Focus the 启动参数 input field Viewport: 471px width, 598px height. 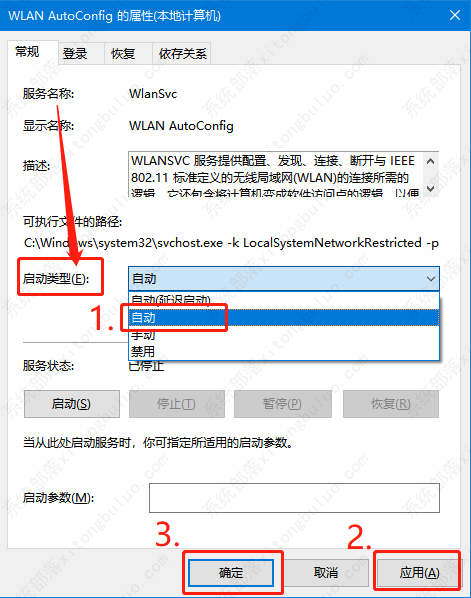294,498
